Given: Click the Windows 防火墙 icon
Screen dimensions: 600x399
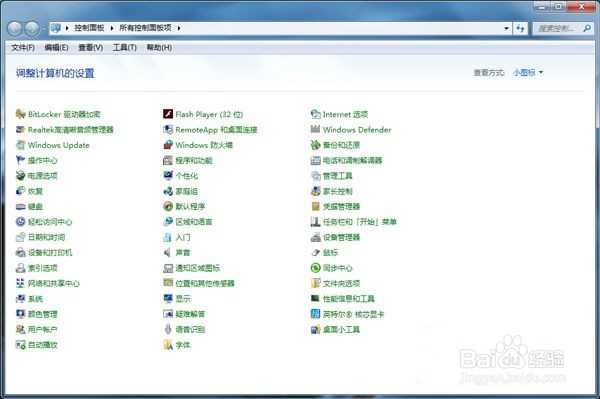Looking at the screenshot, I should (168, 145).
